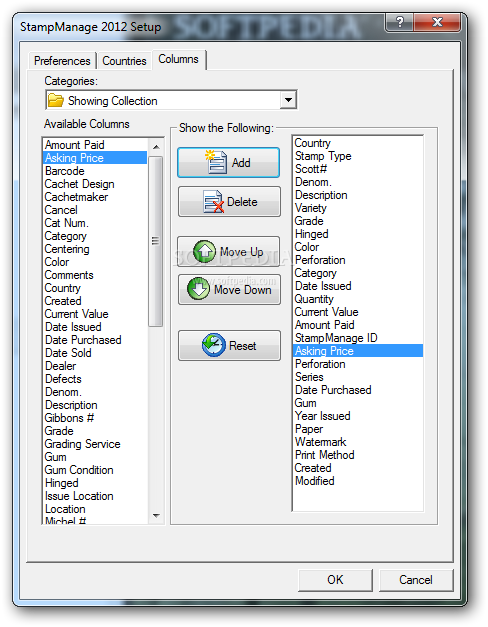Click the blue Reset clock icon
This screenshot has width=488, height=627.
(x=214, y=345)
